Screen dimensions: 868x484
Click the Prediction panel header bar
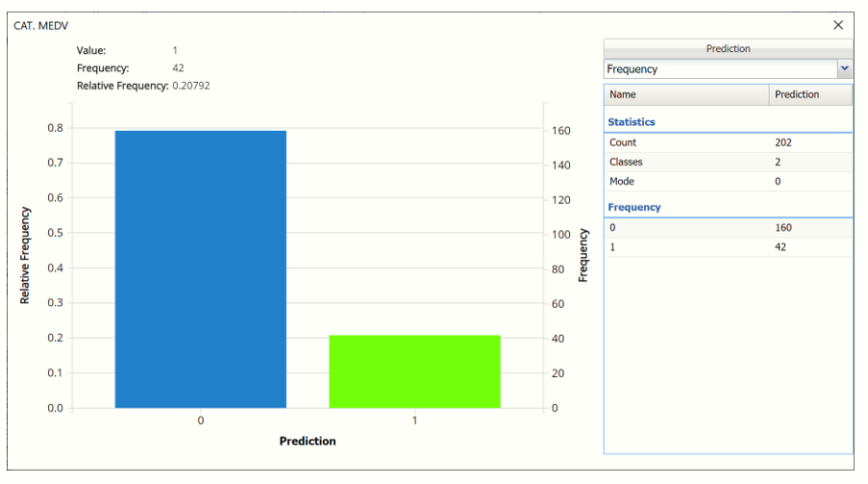click(728, 49)
